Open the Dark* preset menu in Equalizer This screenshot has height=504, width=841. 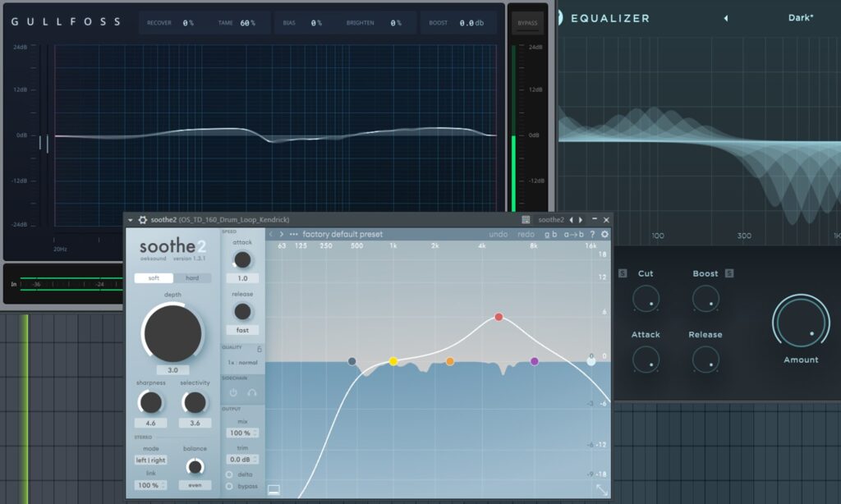pyautogui.click(x=800, y=18)
